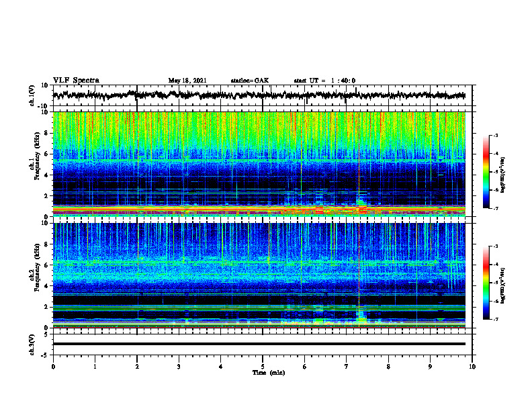Screen dimensions: 532x411
Task: Click the -3 tick on ch.1 colorbar
Action: point(496,135)
